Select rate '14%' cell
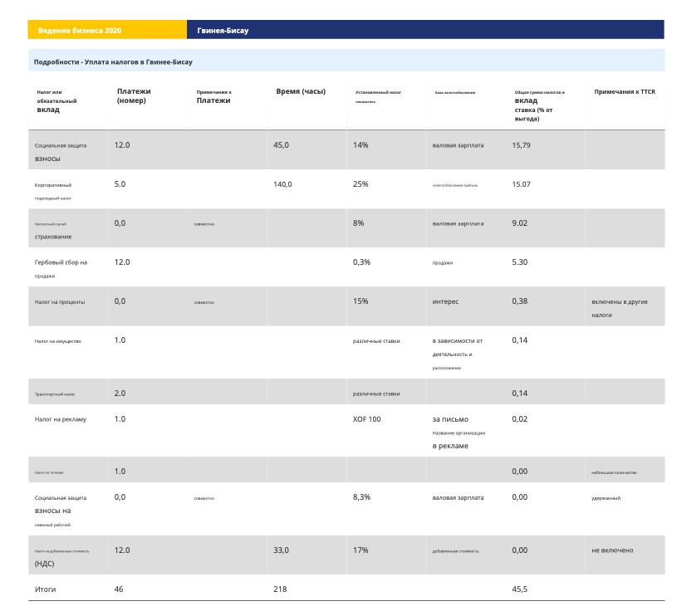The width and height of the screenshot is (682, 616). click(x=361, y=145)
